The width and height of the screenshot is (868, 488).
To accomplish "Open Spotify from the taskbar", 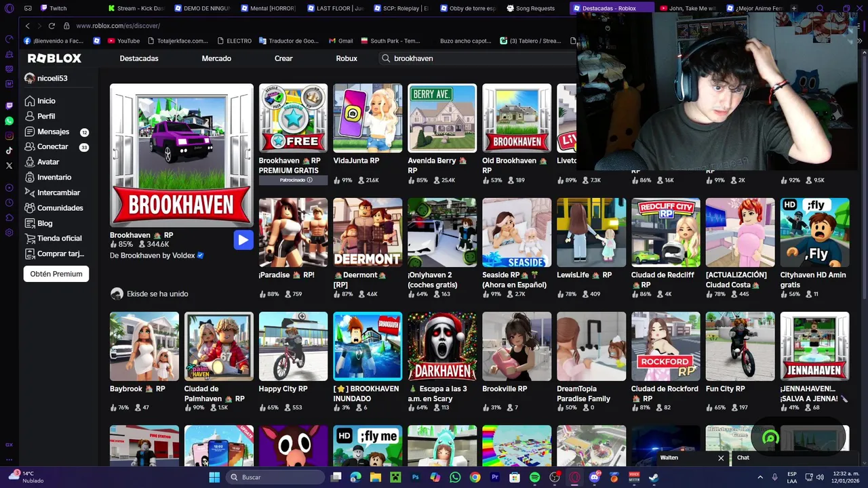I will click(x=534, y=477).
